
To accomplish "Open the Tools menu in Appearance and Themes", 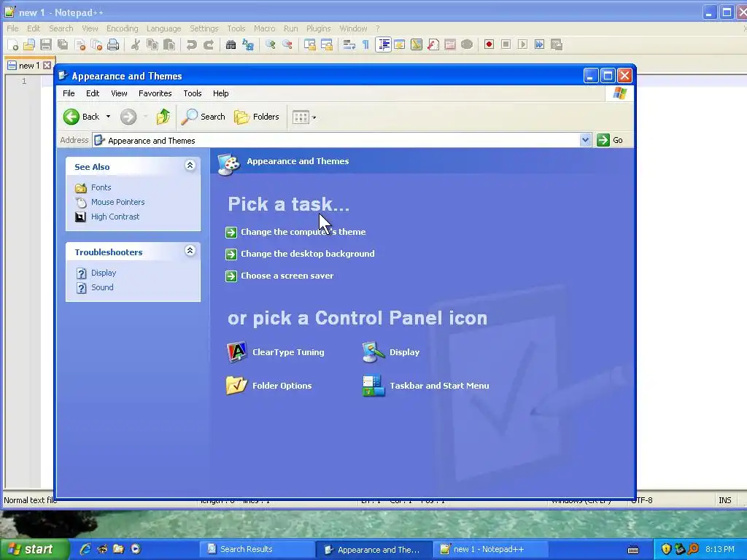I will [193, 93].
